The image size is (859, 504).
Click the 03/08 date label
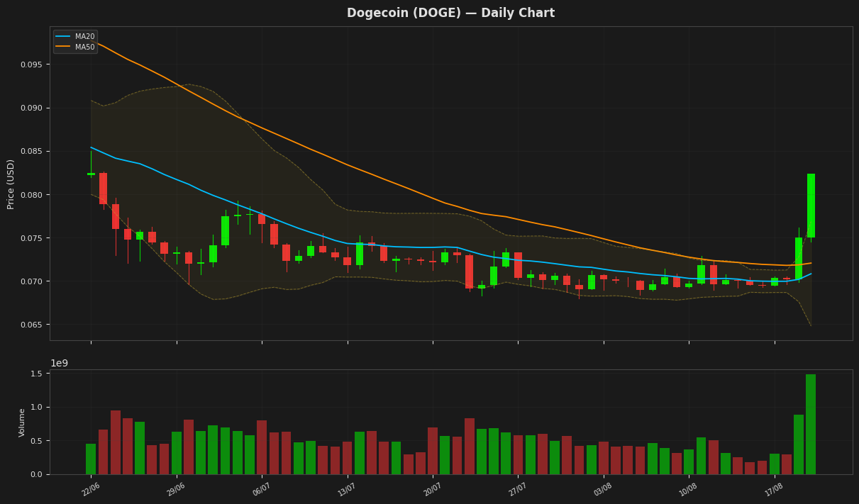point(603,490)
